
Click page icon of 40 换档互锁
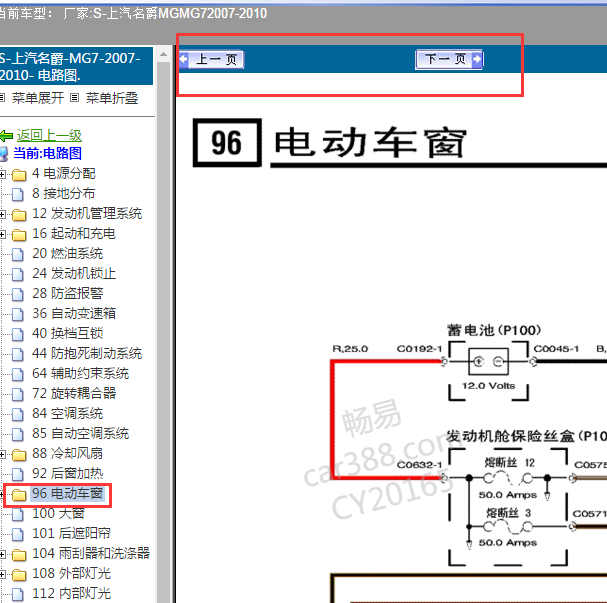pos(18,334)
